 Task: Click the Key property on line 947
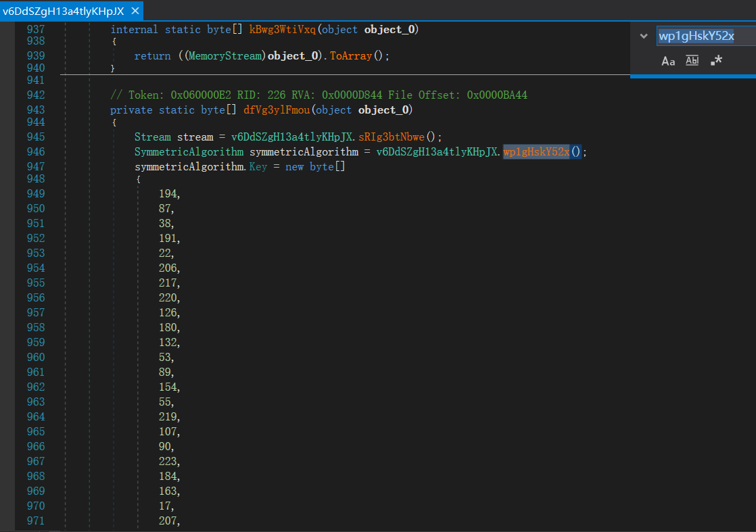pos(258,167)
